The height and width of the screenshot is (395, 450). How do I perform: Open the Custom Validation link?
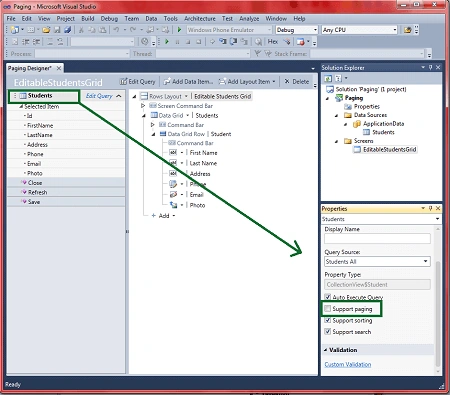pyautogui.click(x=348, y=364)
